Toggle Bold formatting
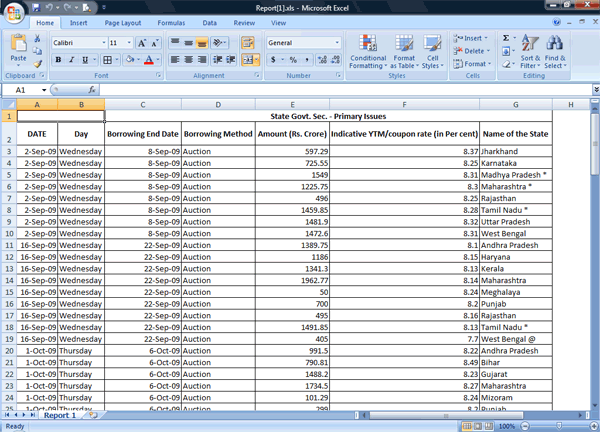 click(58, 60)
